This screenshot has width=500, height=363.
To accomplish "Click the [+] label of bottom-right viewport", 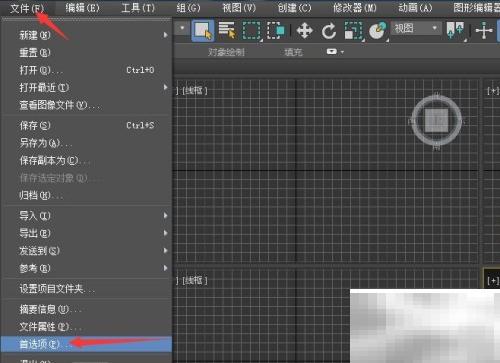I will [493, 281].
